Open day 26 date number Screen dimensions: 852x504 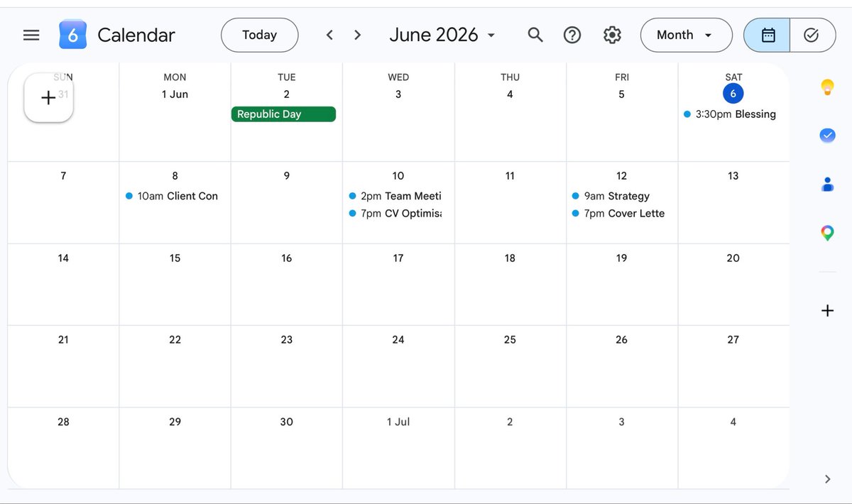(x=621, y=340)
